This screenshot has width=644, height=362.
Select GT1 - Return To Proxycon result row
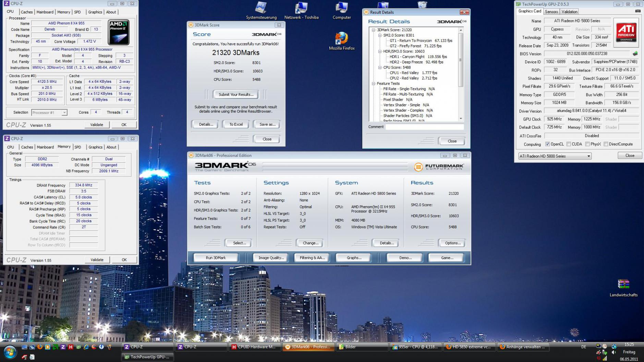[x=421, y=41]
